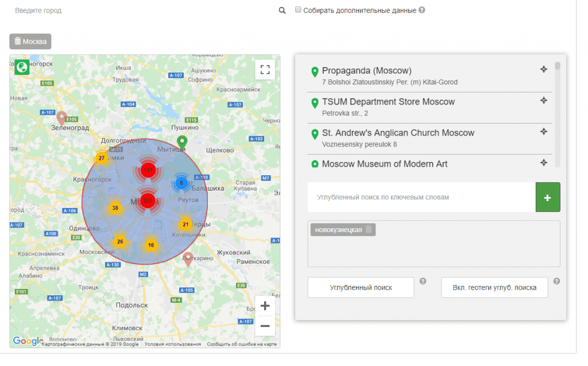This screenshot has width=588, height=366.
Task: Click the help icon beside additional data checkbox
Action: (x=422, y=10)
